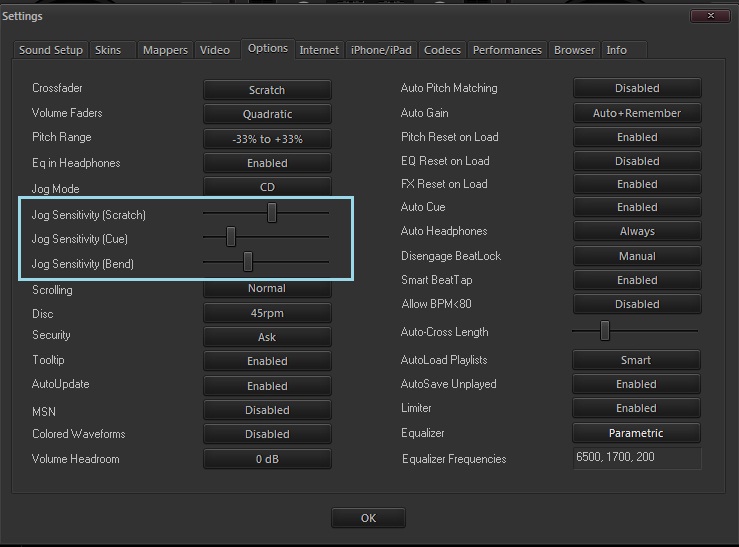Change Disc 45rpm setting
This screenshot has height=547, width=739.
(267, 313)
